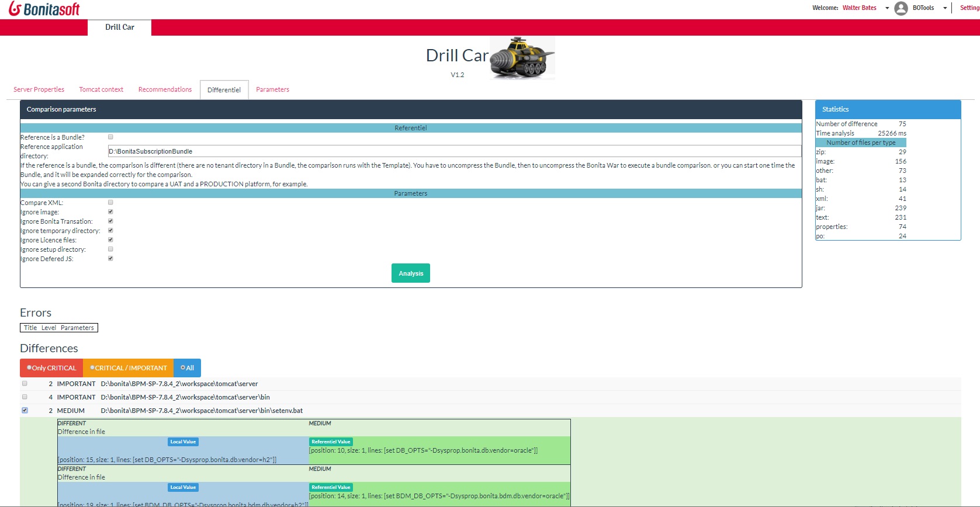Open the Walter Bates user dropdown
This screenshot has height=507, width=980.
click(x=887, y=8)
